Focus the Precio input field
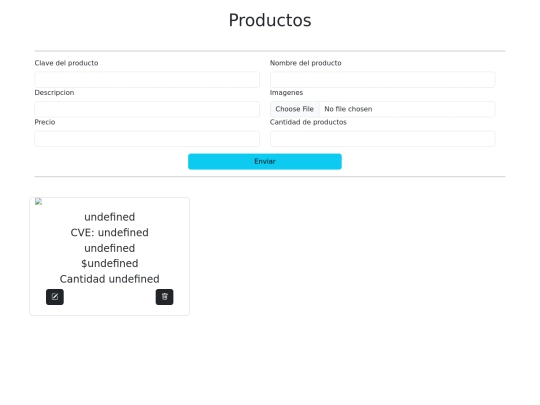The image size is (540, 405). [x=147, y=139]
